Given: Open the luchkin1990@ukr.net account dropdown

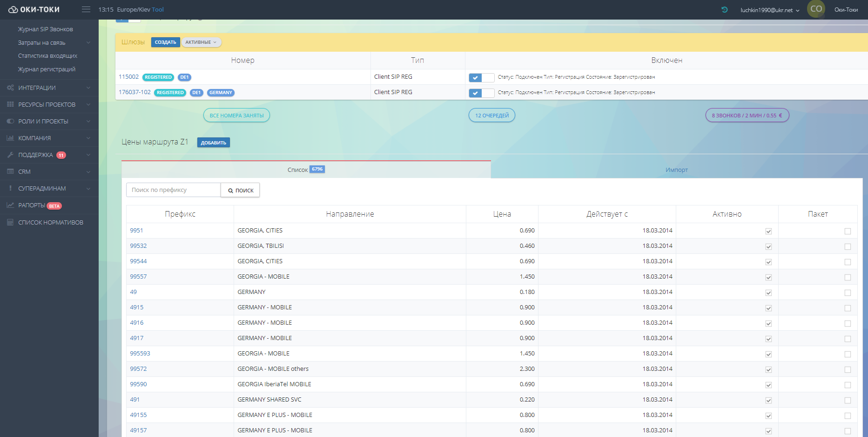Looking at the screenshot, I should [770, 10].
